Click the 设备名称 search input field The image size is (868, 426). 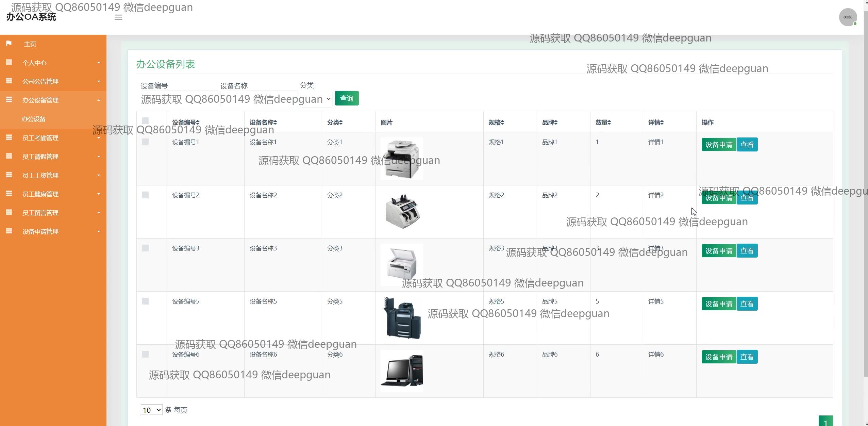(259, 99)
